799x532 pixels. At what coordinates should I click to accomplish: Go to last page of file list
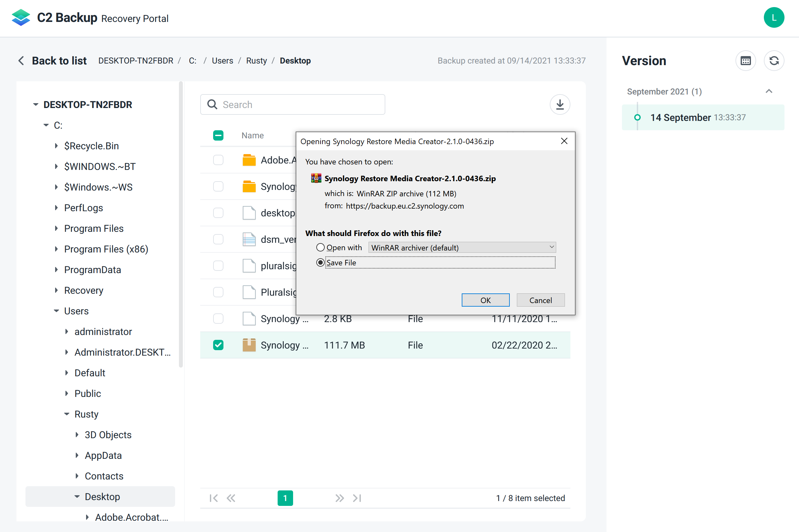tap(357, 498)
